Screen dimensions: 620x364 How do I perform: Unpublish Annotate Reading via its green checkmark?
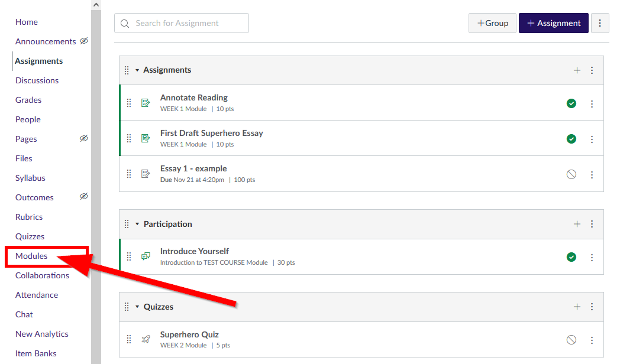[571, 103]
